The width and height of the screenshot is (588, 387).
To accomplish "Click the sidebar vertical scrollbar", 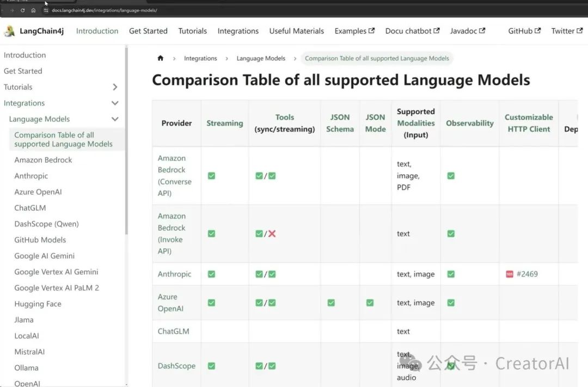I will coord(126,140).
